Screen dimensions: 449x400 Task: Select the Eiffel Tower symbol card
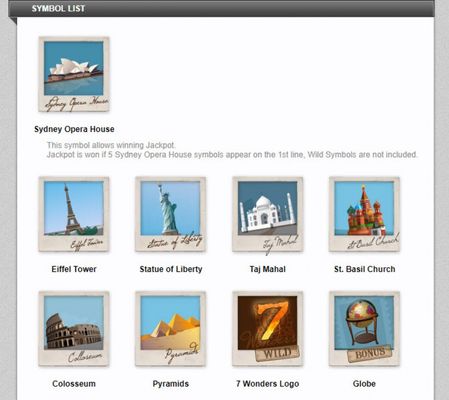pyautogui.click(x=74, y=214)
